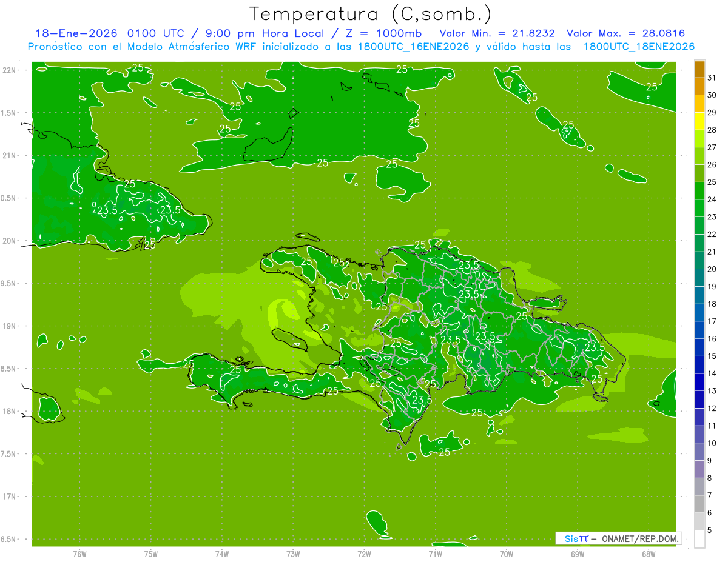Click colorbar scale label '31'
This screenshot has height=562, width=728.
click(712, 78)
